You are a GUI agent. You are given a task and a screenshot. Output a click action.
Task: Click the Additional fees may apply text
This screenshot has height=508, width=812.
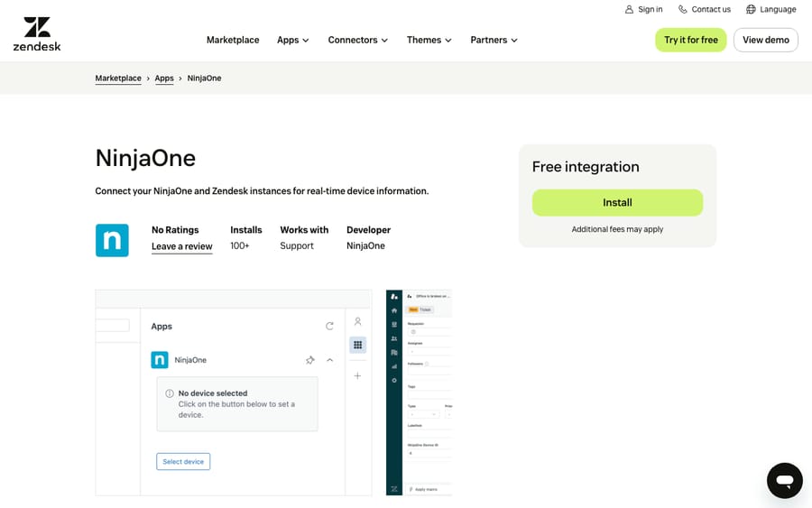coord(617,229)
